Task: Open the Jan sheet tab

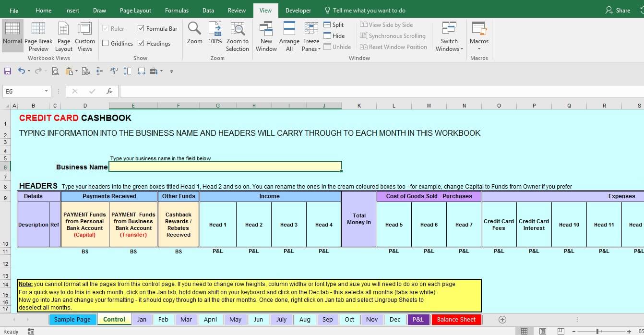Action: coord(142,319)
